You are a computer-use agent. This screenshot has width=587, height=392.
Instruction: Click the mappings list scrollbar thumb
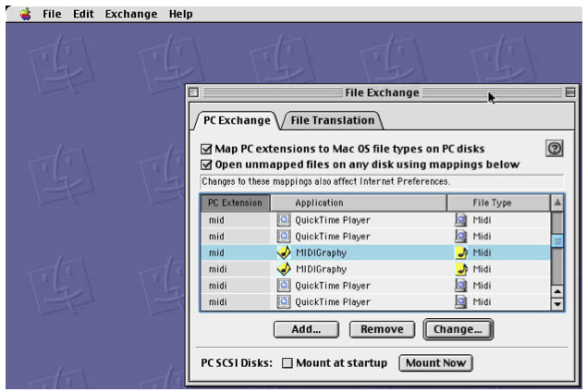(557, 240)
